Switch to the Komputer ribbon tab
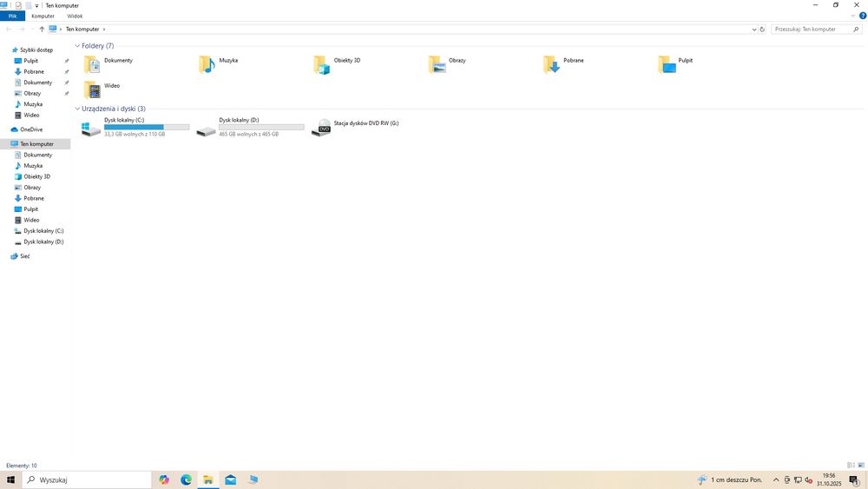 pos(43,16)
